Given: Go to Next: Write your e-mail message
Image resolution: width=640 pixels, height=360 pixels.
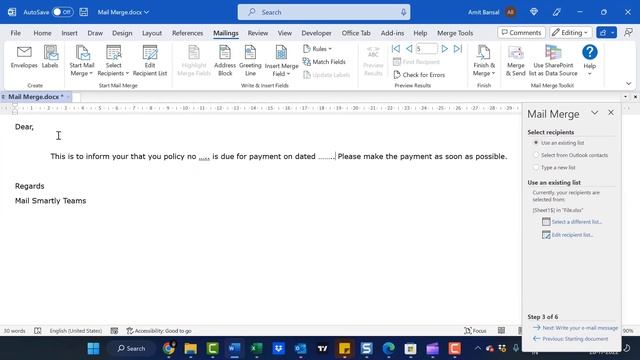Looking at the screenshot, I should [576, 328].
